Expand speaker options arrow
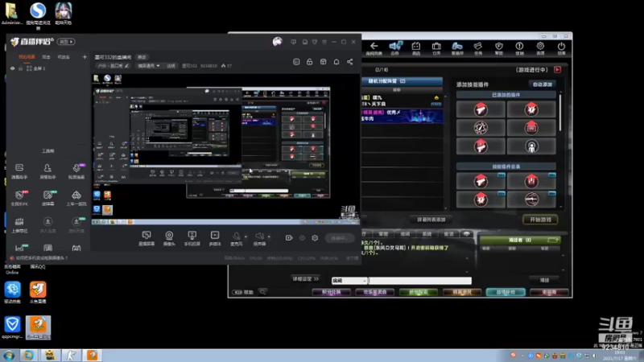Viewport: 644px width, 362px height. pyautogui.click(x=269, y=237)
